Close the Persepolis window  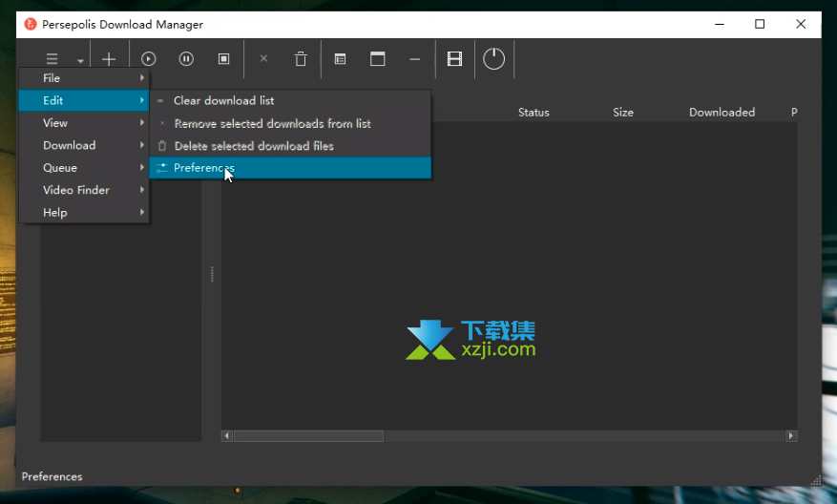point(801,24)
